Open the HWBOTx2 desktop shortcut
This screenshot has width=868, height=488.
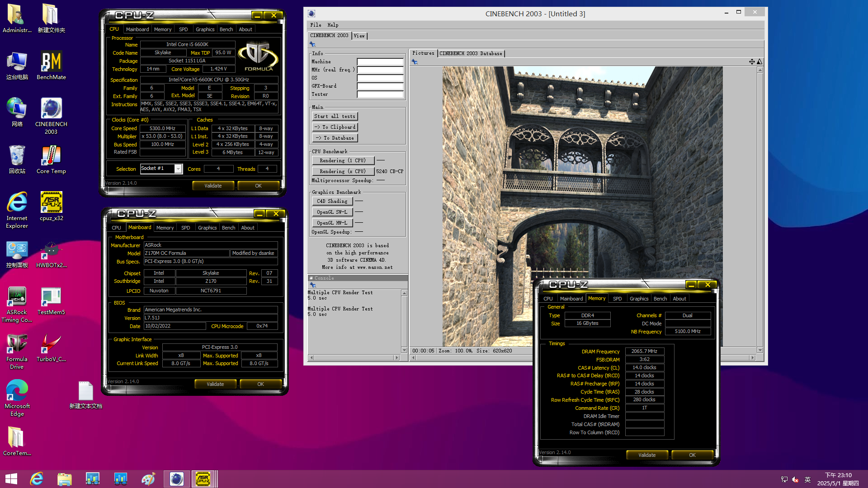point(51,254)
